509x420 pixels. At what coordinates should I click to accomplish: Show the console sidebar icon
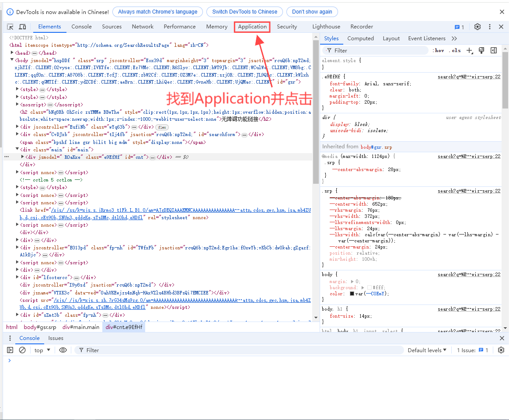10,350
